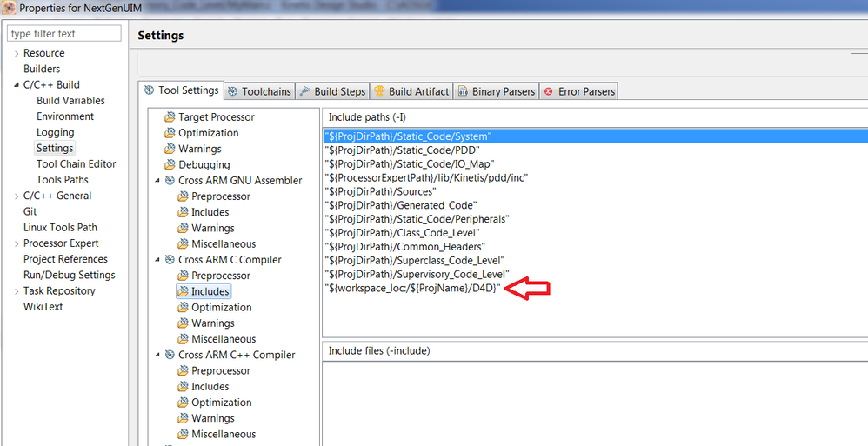Click the Properties window title icon
Screen dimensions: 868x446
pos(9,8)
